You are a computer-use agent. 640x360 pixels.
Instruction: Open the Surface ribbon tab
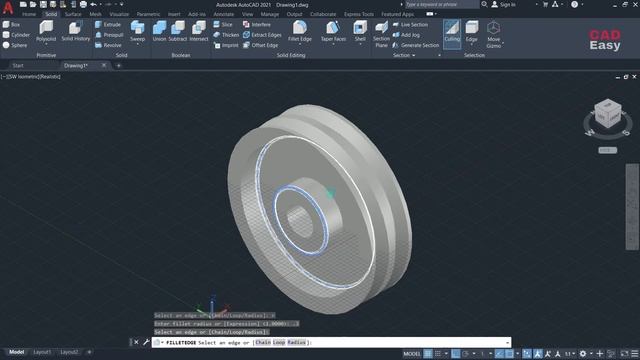click(x=73, y=14)
